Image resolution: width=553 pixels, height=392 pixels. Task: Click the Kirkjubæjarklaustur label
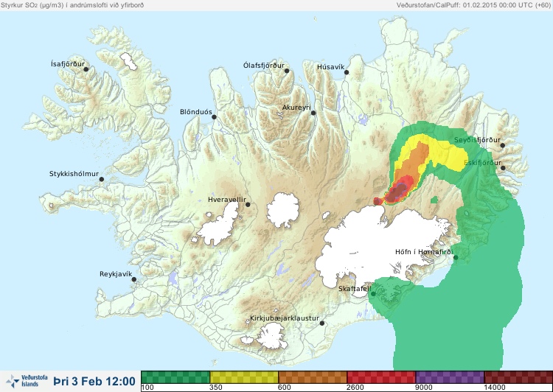(285, 318)
